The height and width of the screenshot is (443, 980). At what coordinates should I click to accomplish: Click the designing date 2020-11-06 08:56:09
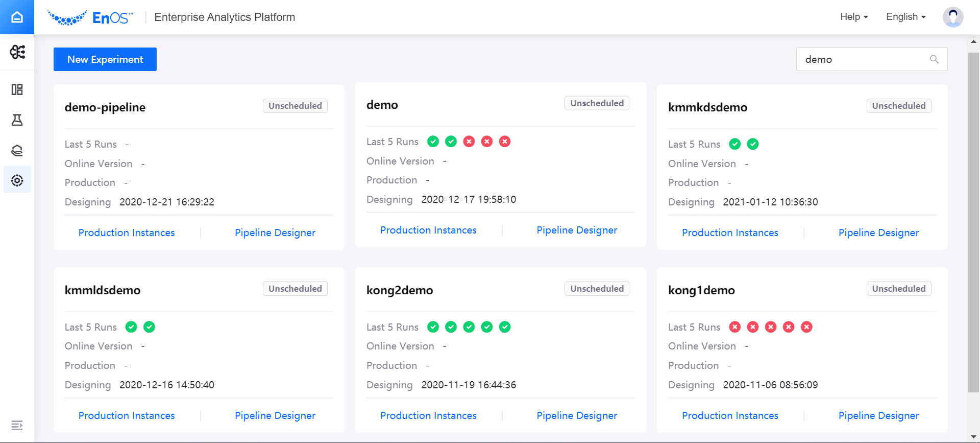pyautogui.click(x=770, y=385)
